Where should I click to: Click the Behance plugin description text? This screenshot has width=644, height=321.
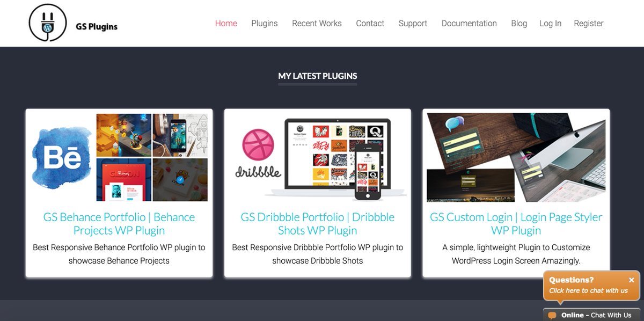(x=119, y=254)
